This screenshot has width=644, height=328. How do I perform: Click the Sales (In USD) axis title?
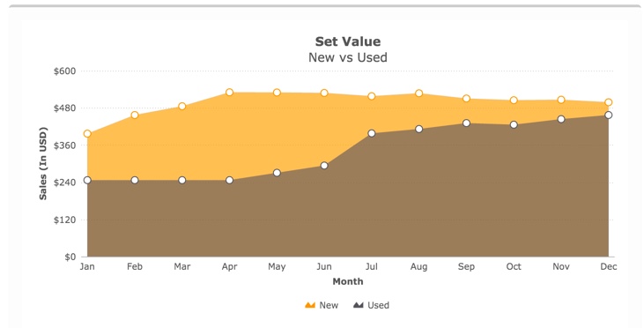point(42,163)
